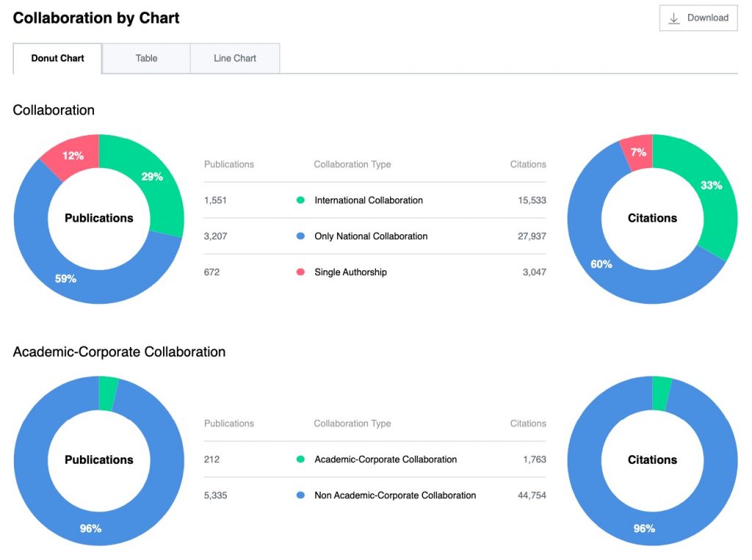Click the 96% segment of bottom Citations donut

point(644,528)
